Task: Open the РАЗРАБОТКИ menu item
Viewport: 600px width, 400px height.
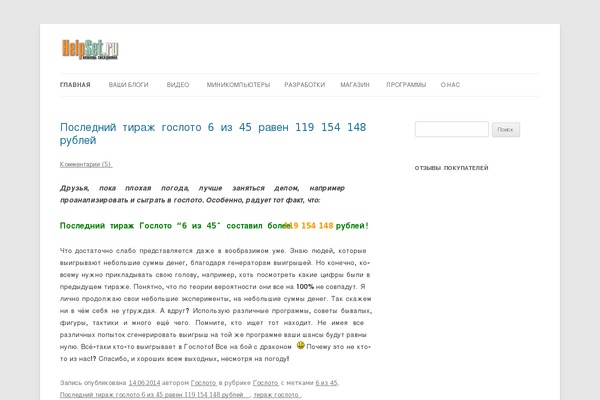Action: click(305, 85)
